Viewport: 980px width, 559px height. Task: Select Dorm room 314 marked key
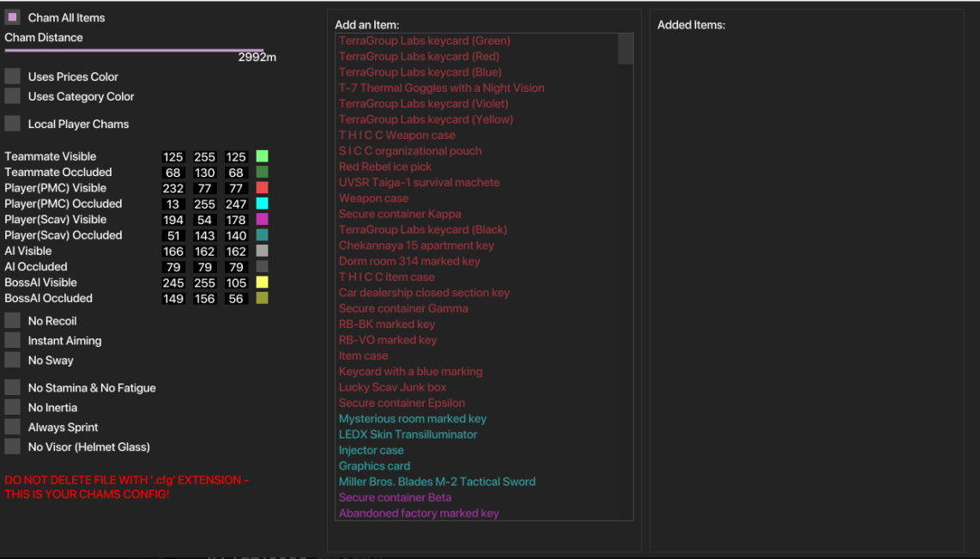coord(409,261)
